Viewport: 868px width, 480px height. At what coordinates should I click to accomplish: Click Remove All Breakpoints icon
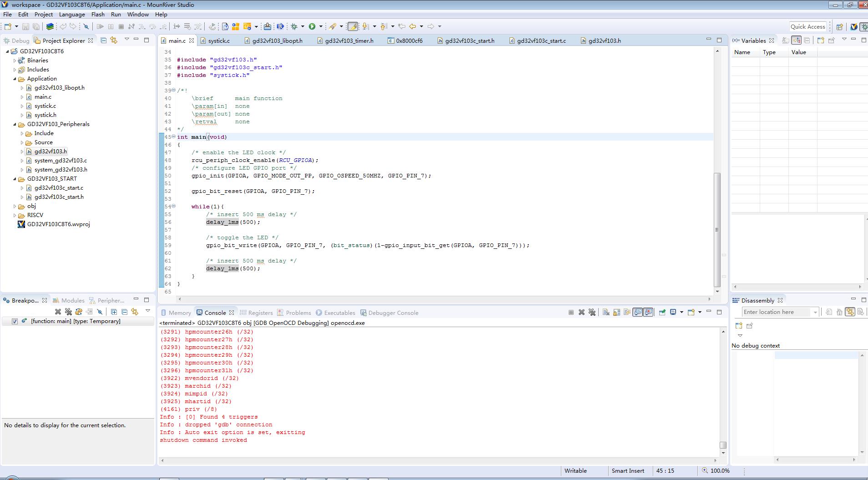point(68,312)
